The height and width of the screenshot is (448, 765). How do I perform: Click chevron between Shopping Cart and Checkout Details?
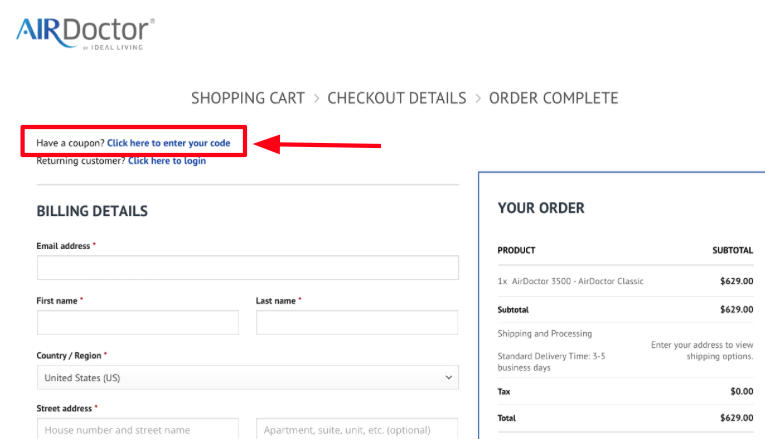(x=316, y=98)
